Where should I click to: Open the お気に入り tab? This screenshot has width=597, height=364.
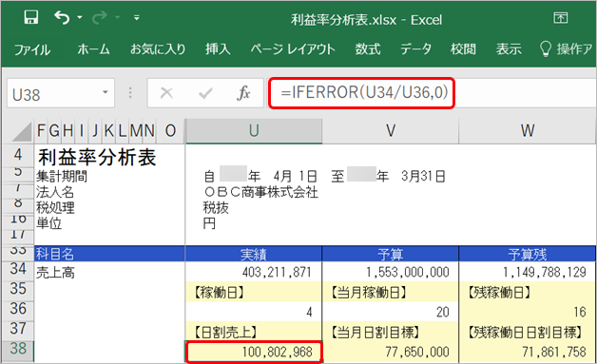click(x=158, y=49)
